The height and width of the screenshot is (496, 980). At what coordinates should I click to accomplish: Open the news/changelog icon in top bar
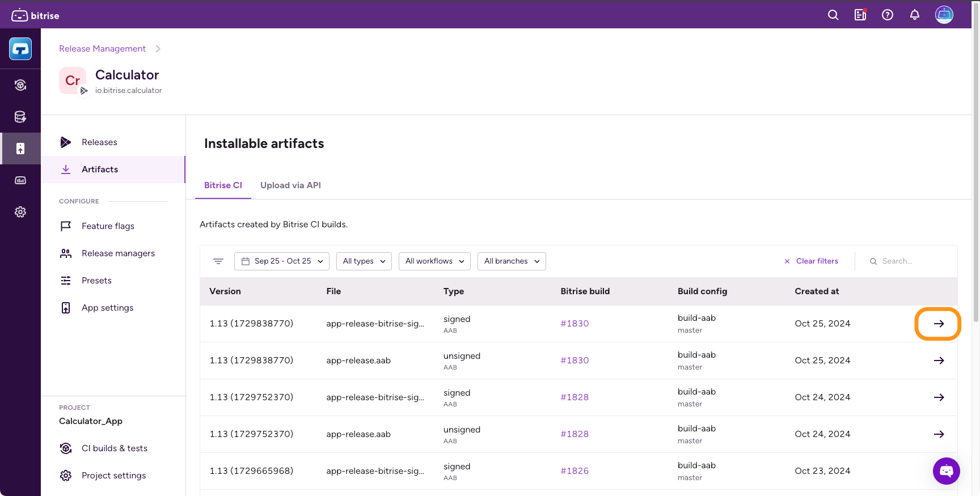click(x=860, y=15)
